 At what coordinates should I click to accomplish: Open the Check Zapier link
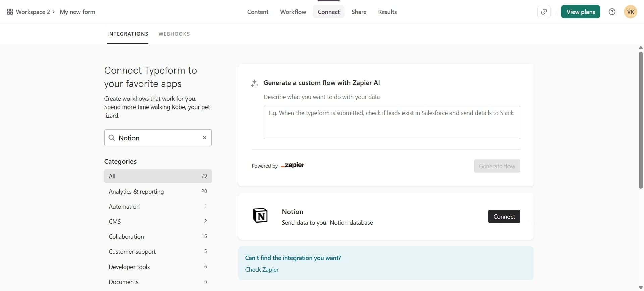click(270, 270)
